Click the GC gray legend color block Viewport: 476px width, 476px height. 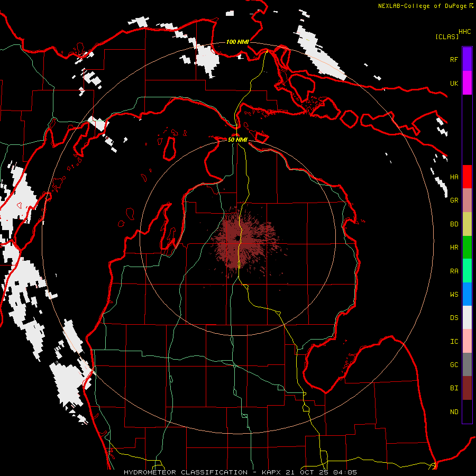pos(467,364)
